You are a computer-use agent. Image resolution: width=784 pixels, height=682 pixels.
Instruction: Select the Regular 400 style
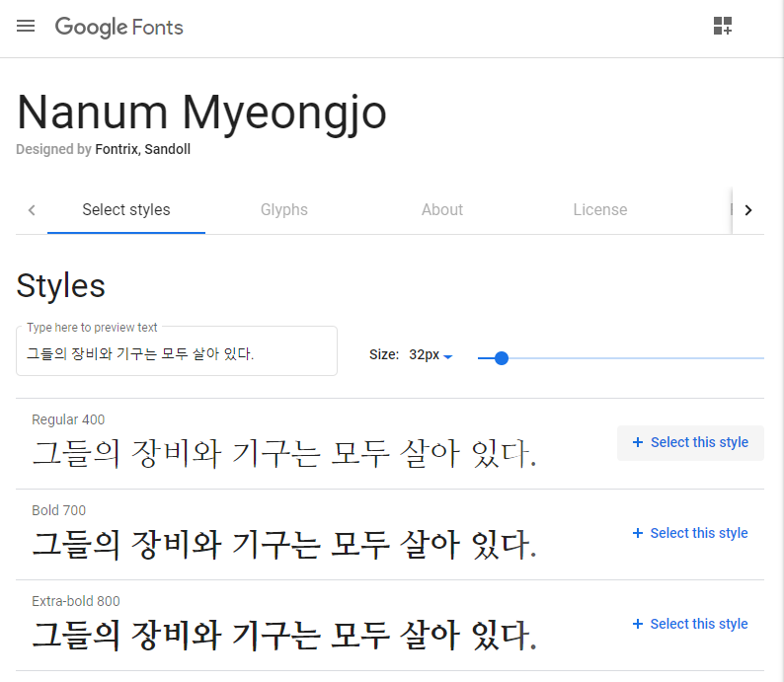pos(690,443)
